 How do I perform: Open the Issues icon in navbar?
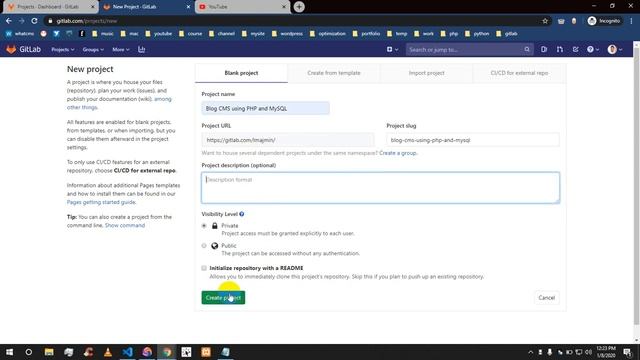544,49
